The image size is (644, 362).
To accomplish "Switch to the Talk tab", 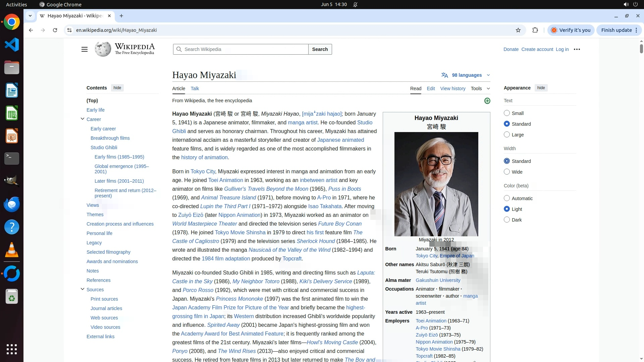I will point(195,88).
